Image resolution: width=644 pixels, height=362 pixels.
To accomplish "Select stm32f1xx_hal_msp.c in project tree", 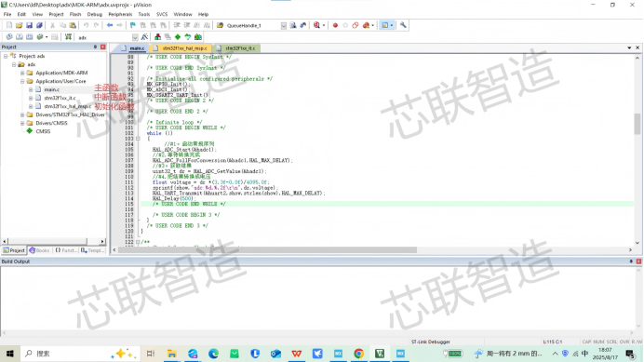I will pyautogui.click(x=67, y=106).
